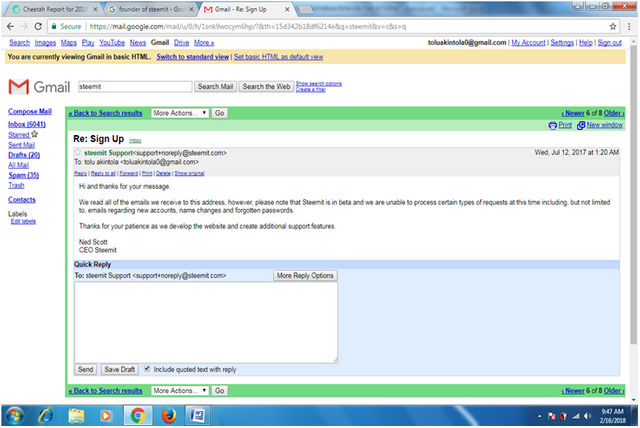Viewport: 640px width, 428px height.
Task: Close the Gmail Re: Sign Up tab
Action: tap(287, 9)
